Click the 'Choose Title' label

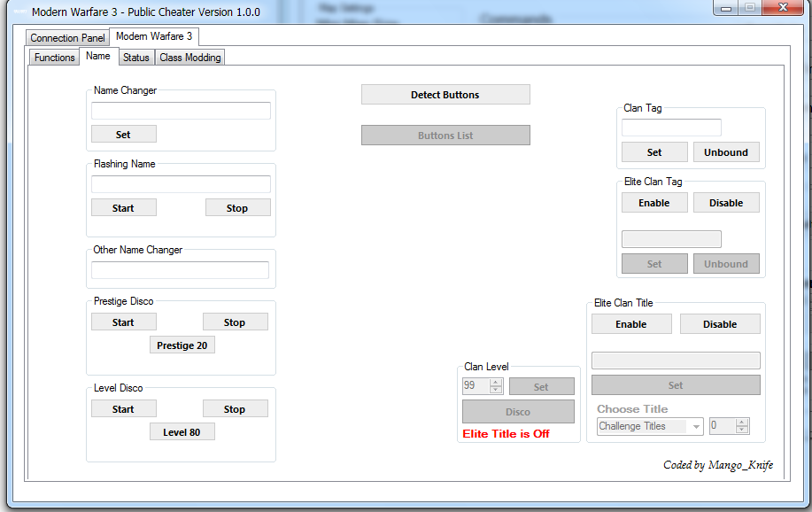632,409
